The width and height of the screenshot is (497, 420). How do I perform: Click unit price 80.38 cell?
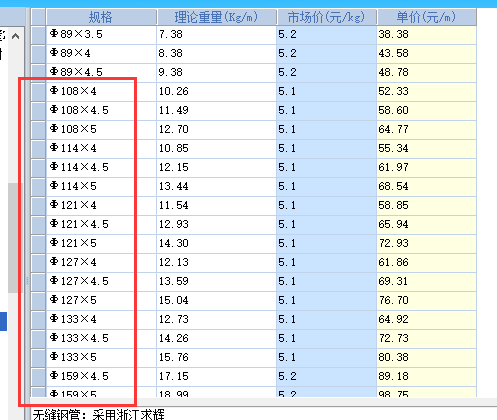click(x=427, y=357)
